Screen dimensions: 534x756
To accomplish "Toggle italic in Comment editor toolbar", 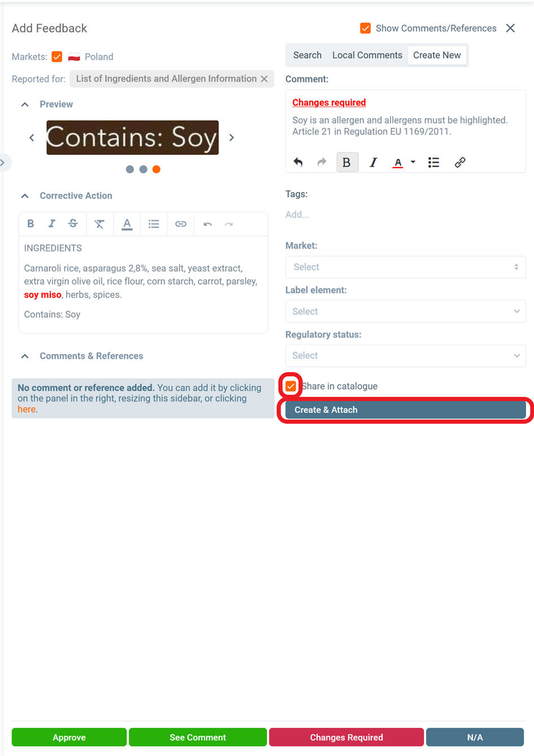I will tap(373, 163).
